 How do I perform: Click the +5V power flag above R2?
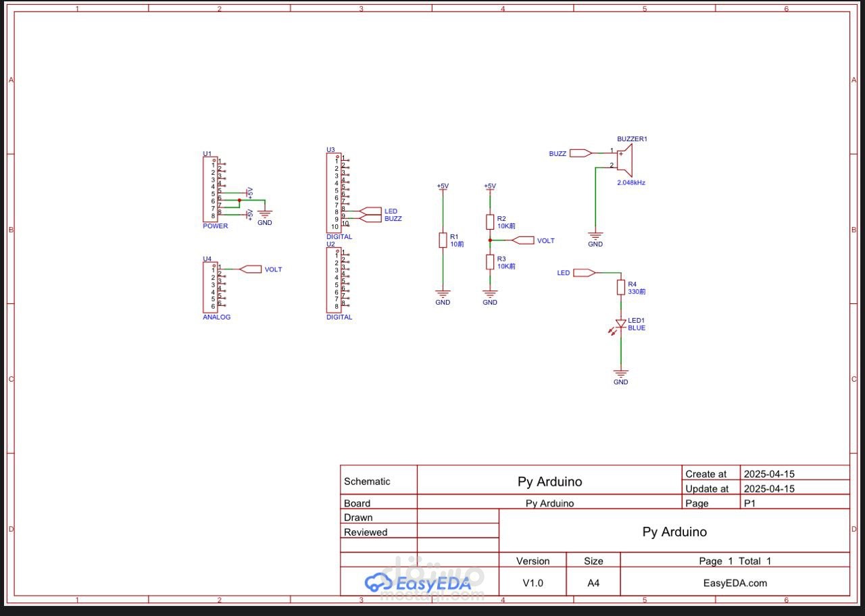[x=490, y=187]
